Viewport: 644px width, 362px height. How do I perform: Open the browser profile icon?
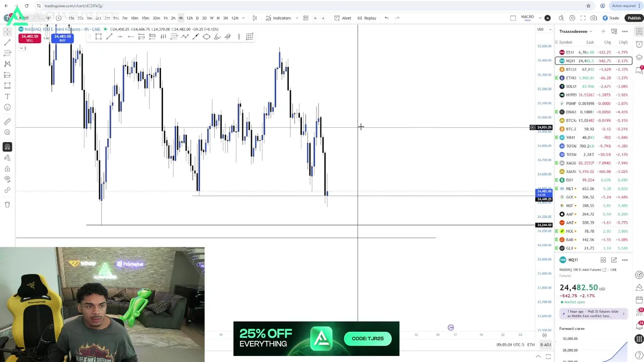602,6
